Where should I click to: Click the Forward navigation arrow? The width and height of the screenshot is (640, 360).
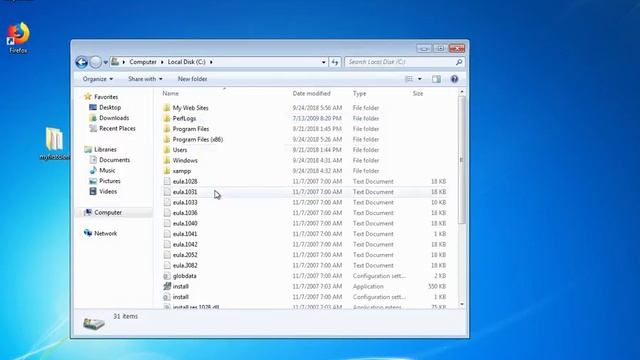(x=96, y=62)
